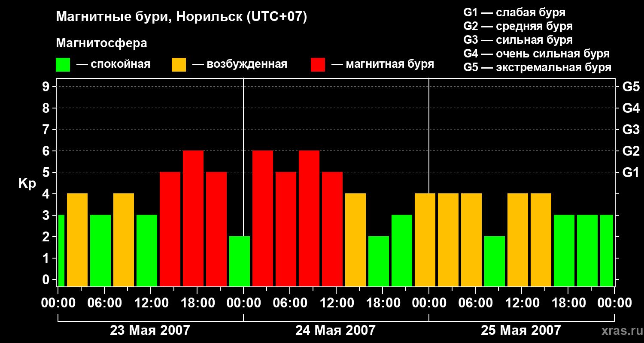Click the red Kp 6 bar on 23 Мая

pyautogui.click(x=193, y=219)
